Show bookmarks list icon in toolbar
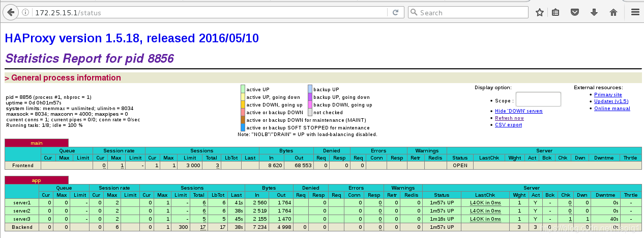Viewport: 644px width, 238px height. click(555, 12)
